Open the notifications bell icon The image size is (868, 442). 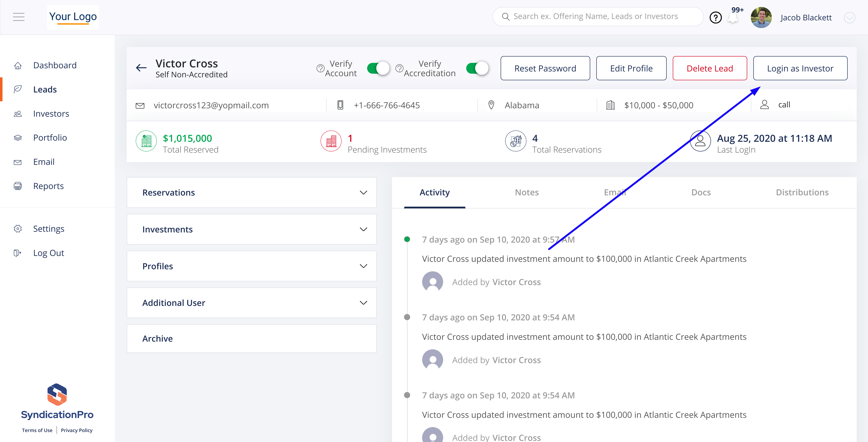pos(733,18)
